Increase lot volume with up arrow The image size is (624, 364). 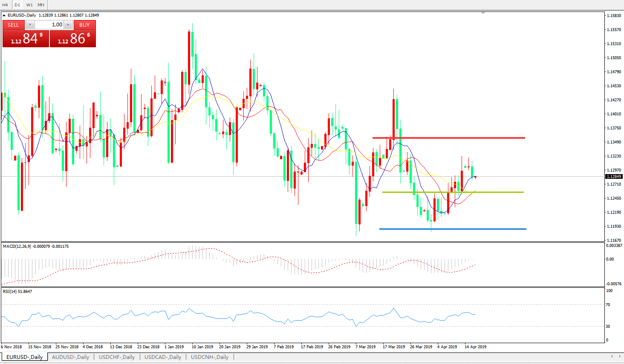[x=68, y=25]
